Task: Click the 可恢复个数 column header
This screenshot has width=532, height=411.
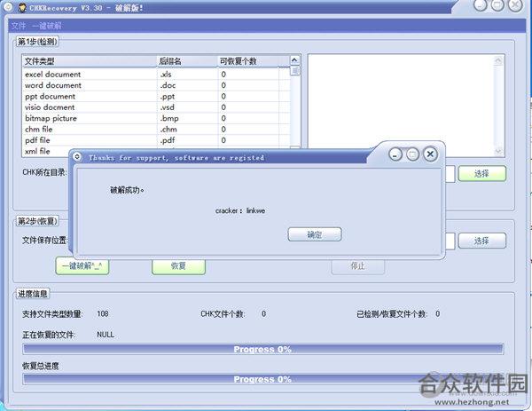Action: (x=248, y=61)
